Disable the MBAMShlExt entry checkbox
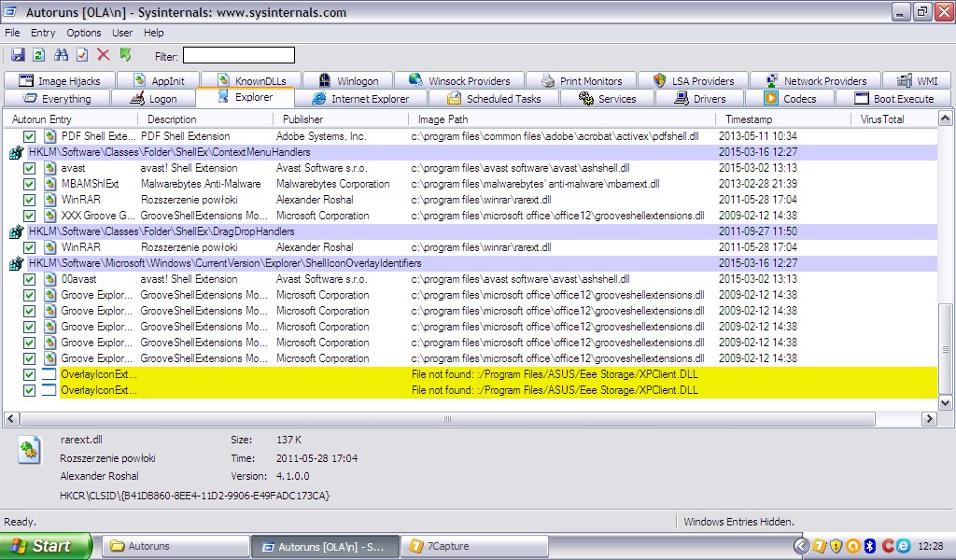 coord(29,184)
